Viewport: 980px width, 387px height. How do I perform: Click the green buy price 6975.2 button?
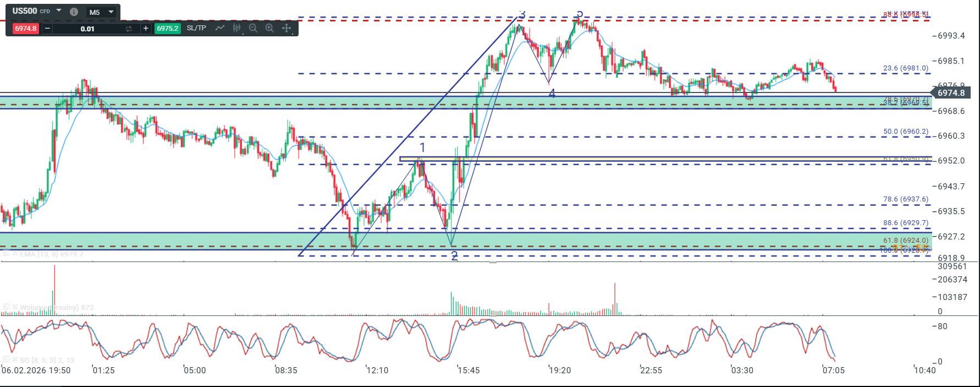tap(167, 29)
